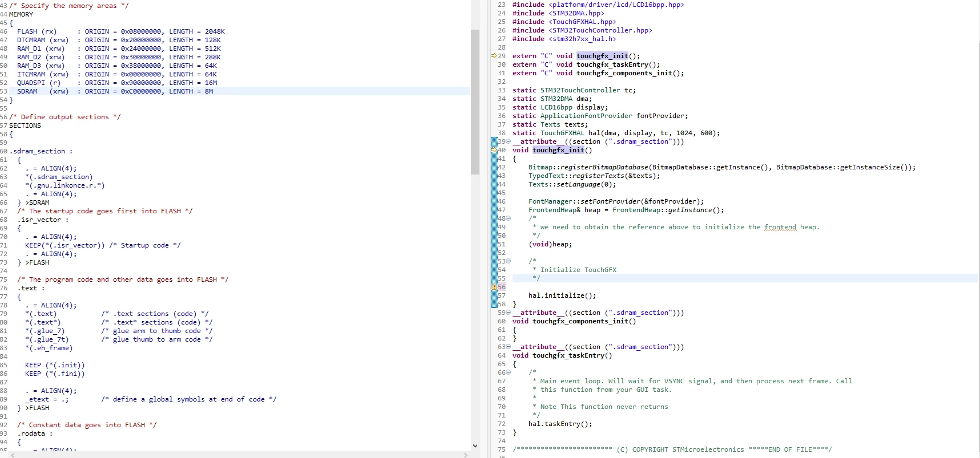This screenshot has width=980, height=458.
Task: Place cursor on the SDRAM memory line
Action: tap(115, 91)
